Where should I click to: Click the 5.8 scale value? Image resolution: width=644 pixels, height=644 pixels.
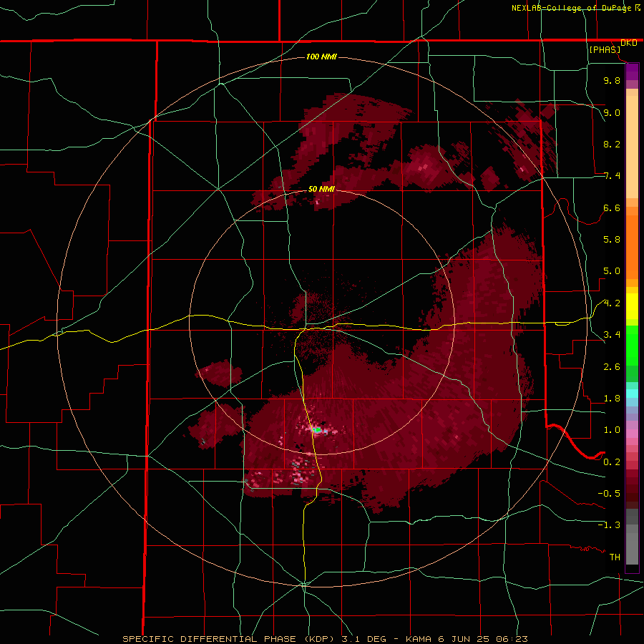tap(612, 240)
